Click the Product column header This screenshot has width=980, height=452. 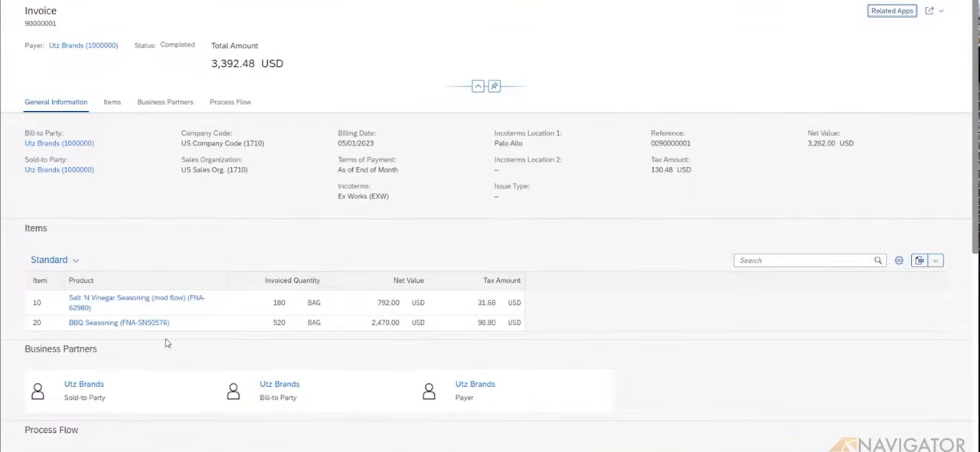click(81, 280)
